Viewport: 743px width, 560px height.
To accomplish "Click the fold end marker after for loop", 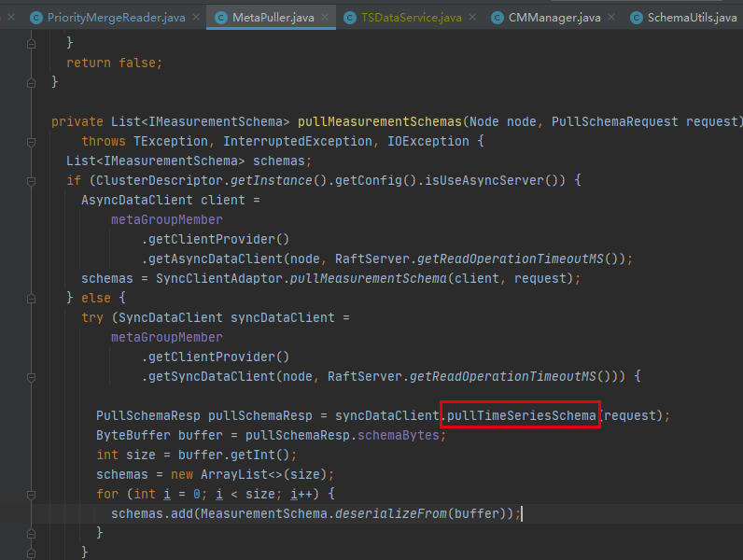I will click(32, 534).
